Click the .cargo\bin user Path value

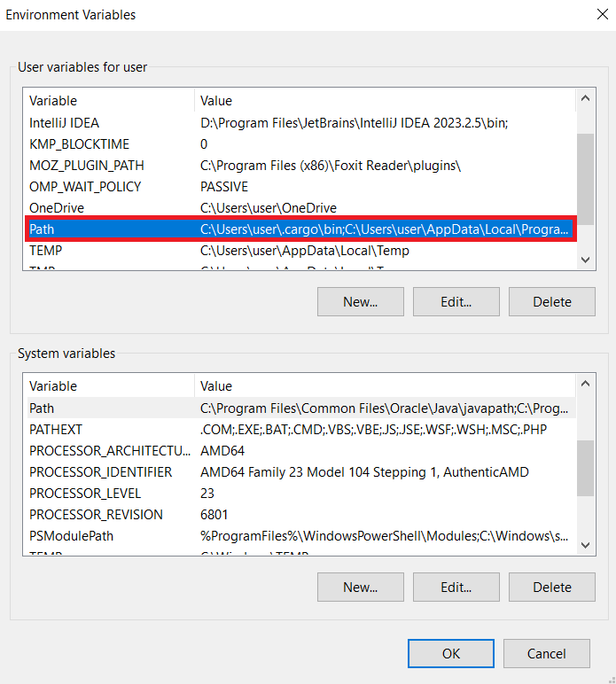pyautogui.click(x=384, y=229)
